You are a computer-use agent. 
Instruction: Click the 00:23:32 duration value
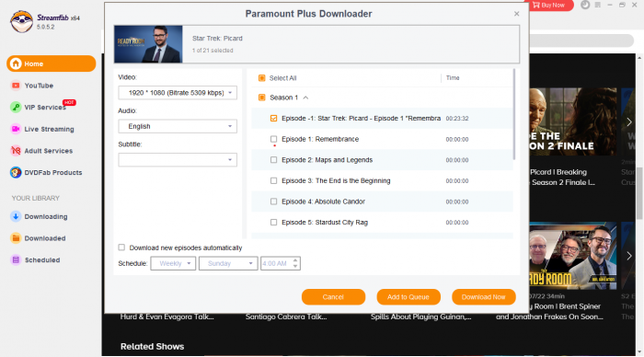point(457,119)
